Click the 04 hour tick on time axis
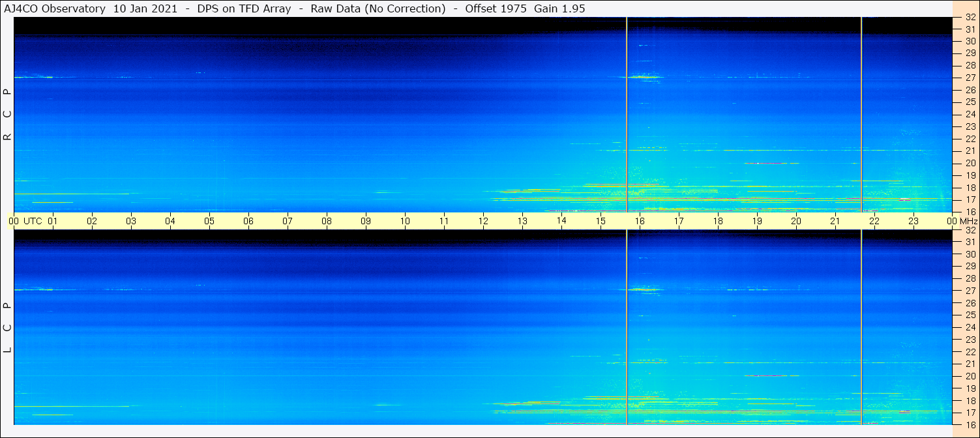This screenshot has width=980, height=438. (170, 221)
